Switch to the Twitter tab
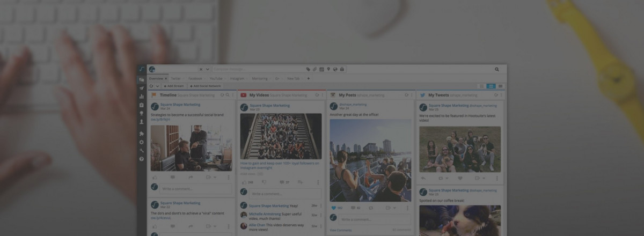This screenshot has height=236, width=644. click(176, 78)
